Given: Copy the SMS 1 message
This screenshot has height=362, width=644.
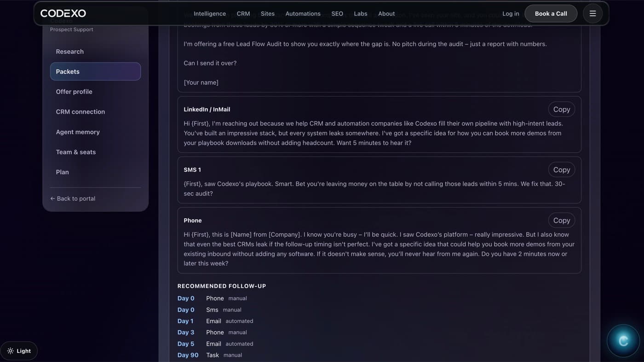Looking at the screenshot, I should tap(562, 169).
